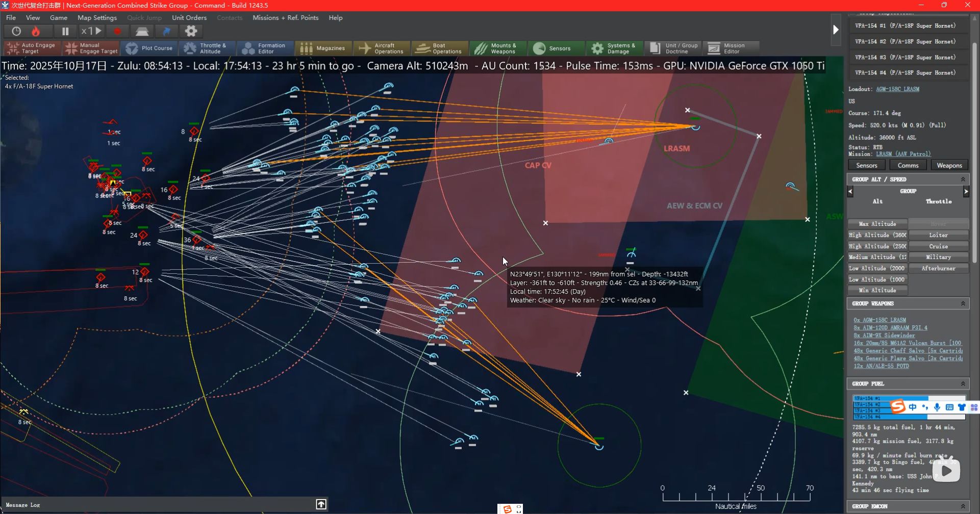Click the Sensors button in unit panel
This screenshot has width=980, height=514.
[x=867, y=165]
